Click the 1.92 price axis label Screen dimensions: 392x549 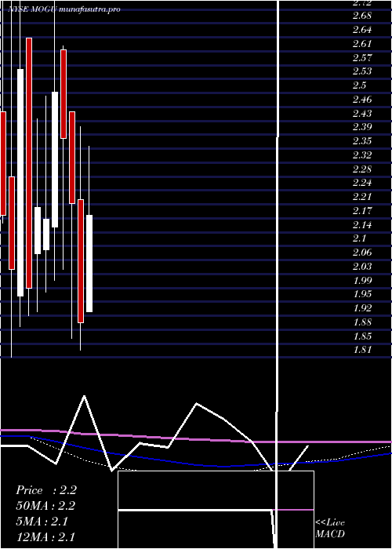[362, 308]
